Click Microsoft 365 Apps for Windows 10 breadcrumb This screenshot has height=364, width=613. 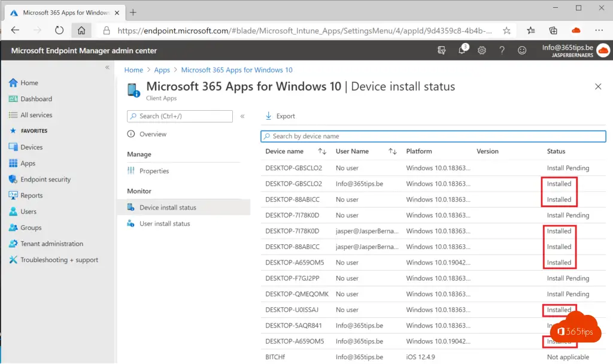pos(236,69)
